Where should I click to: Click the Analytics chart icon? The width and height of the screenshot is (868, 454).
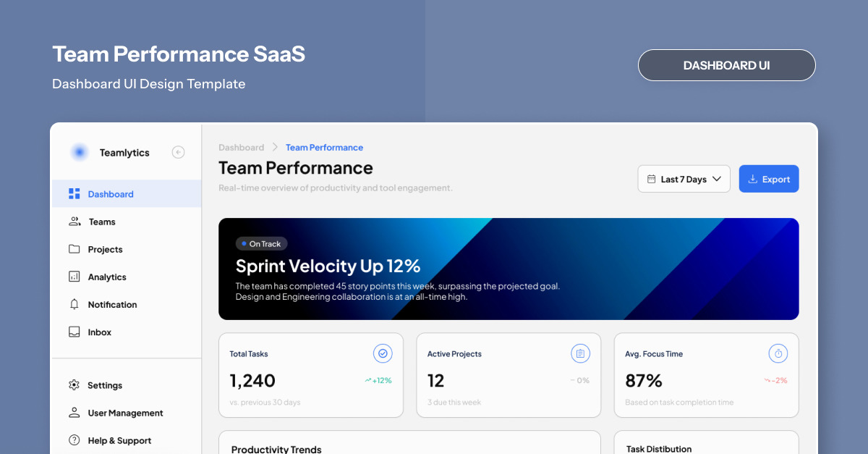[75, 277]
